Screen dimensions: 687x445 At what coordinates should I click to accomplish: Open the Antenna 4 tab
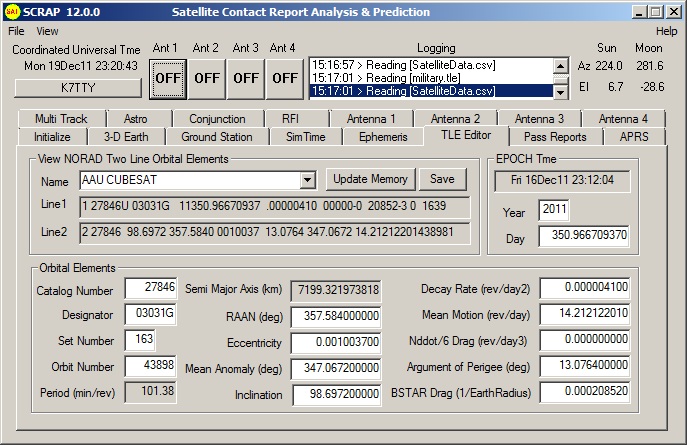[x=623, y=119]
